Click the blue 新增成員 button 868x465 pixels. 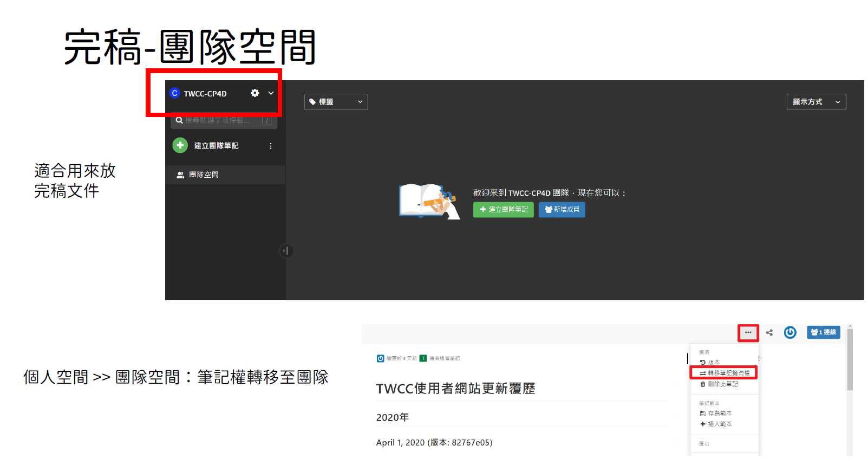click(x=562, y=210)
